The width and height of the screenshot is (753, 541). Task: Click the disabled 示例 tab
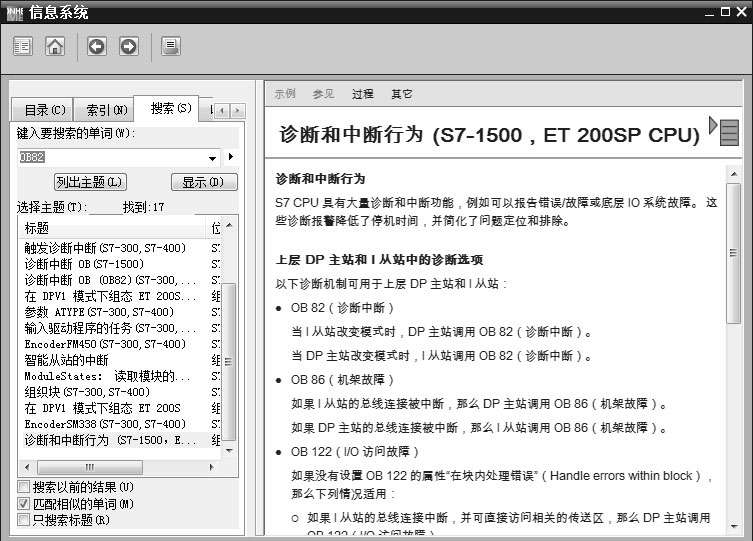pos(285,94)
